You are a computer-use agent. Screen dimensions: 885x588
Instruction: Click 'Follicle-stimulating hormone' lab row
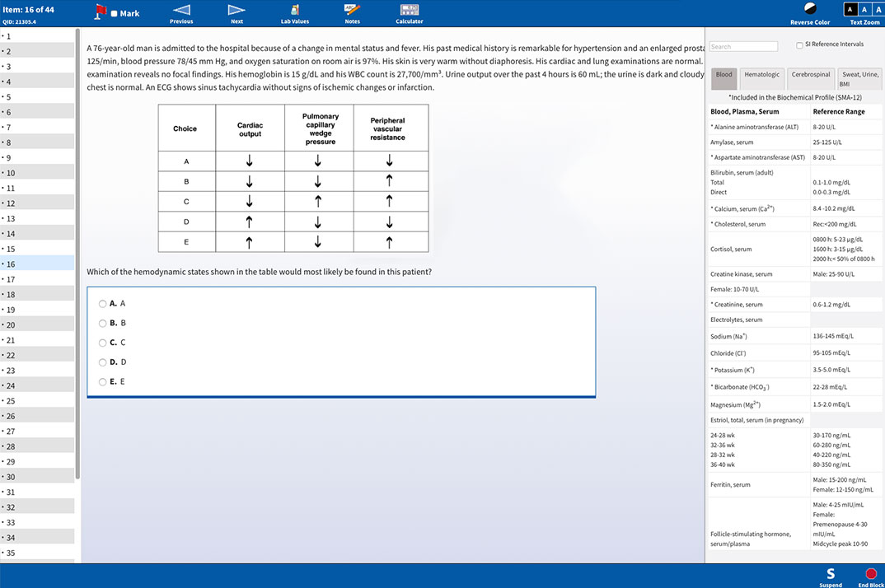click(x=794, y=525)
